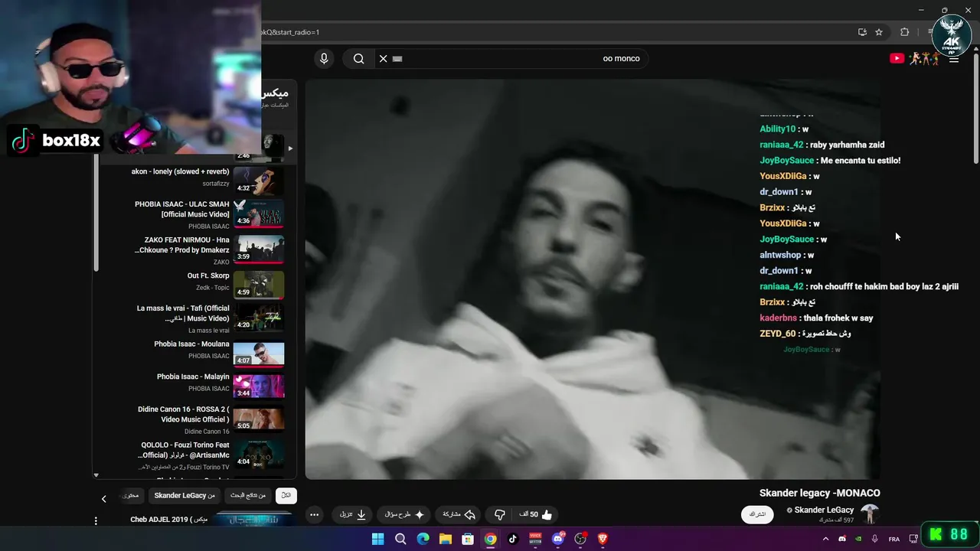Open File Explorer from the taskbar
Screen dimensions: 980x551
pyautogui.click(x=445, y=539)
